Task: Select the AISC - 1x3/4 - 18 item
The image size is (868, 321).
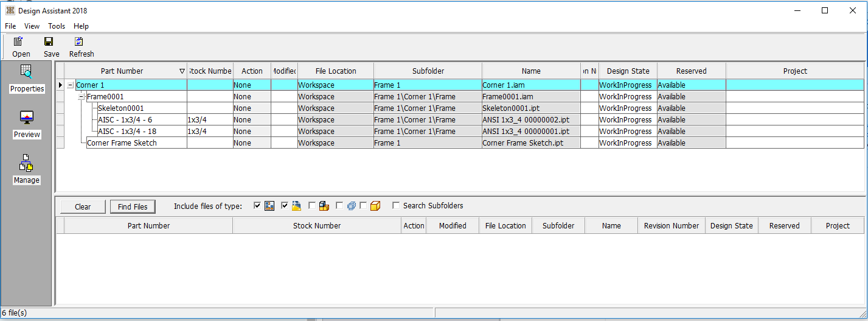Action: point(127,132)
